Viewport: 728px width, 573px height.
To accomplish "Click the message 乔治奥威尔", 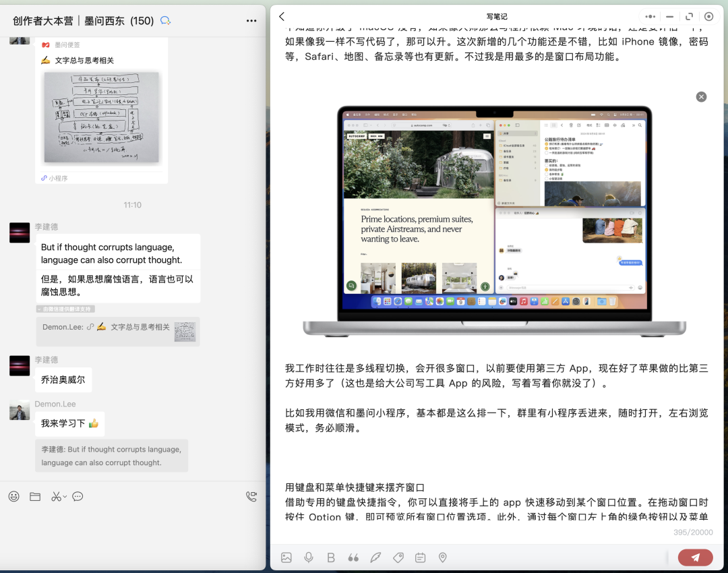I will [63, 380].
